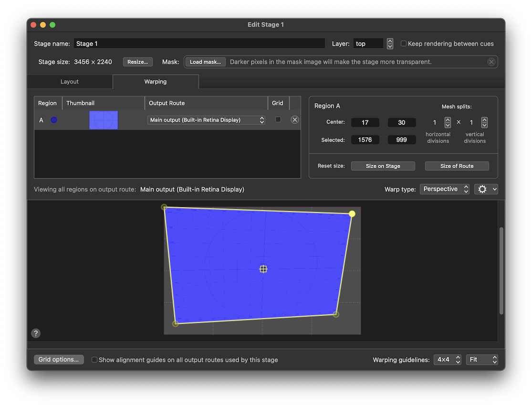Open the Warp type Perspective dropdown
The height and width of the screenshot is (406, 532).
pyautogui.click(x=444, y=189)
